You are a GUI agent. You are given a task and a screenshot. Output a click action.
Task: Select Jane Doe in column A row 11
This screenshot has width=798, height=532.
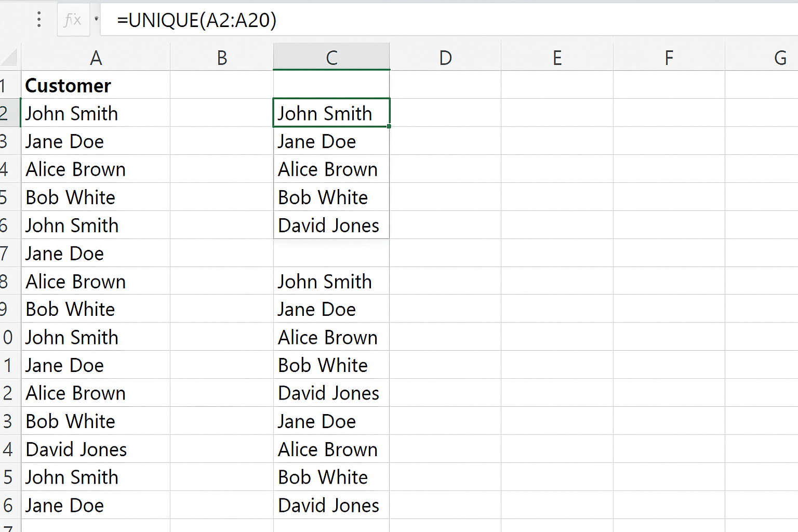tap(96, 365)
